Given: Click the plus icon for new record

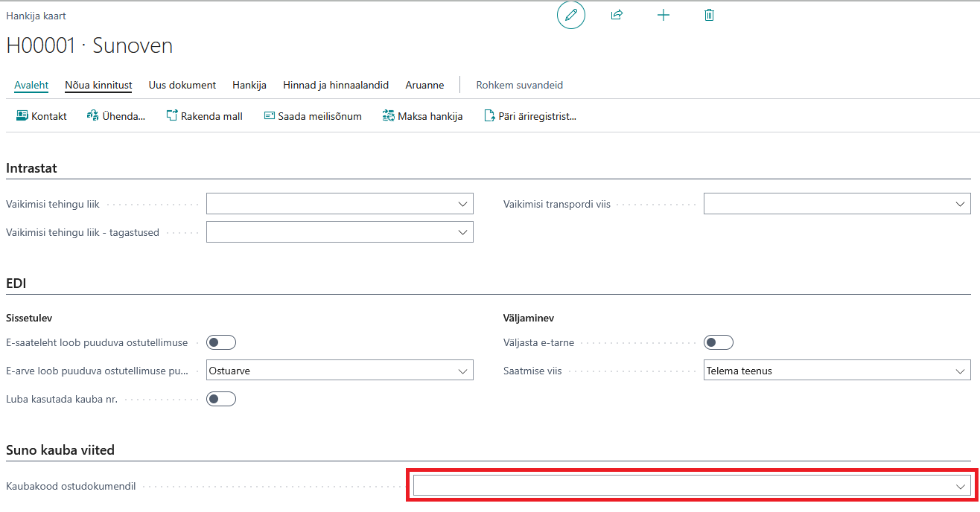Looking at the screenshot, I should [x=664, y=15].
